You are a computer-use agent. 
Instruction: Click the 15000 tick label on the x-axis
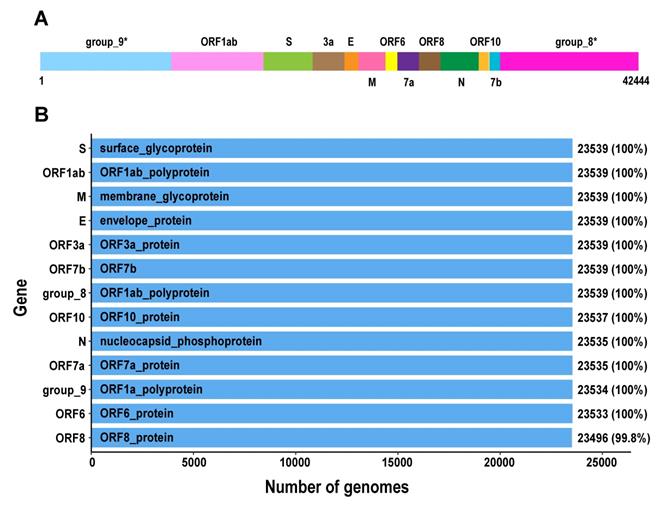coord(397,464)
